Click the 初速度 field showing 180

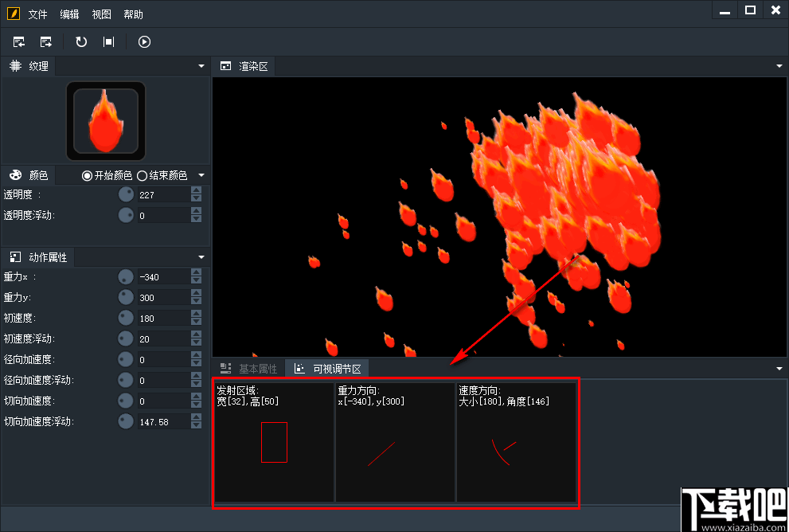tap(164, 318)
